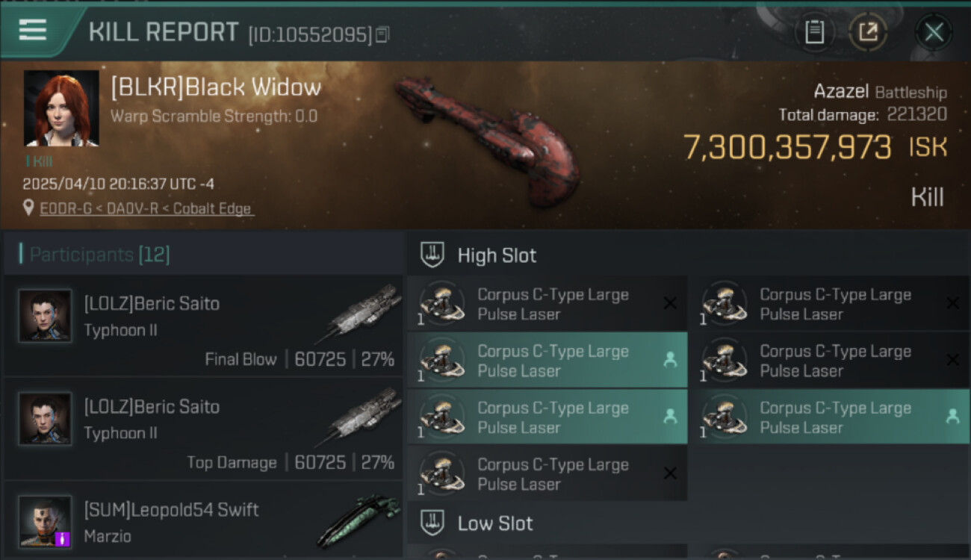Close the kill report window
The image size is (971, 560).
(x=934, y=32)
